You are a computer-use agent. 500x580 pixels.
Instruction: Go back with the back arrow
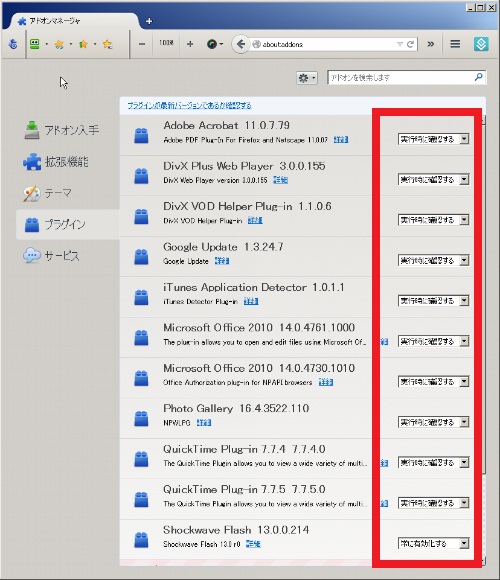tap(241, 44)
